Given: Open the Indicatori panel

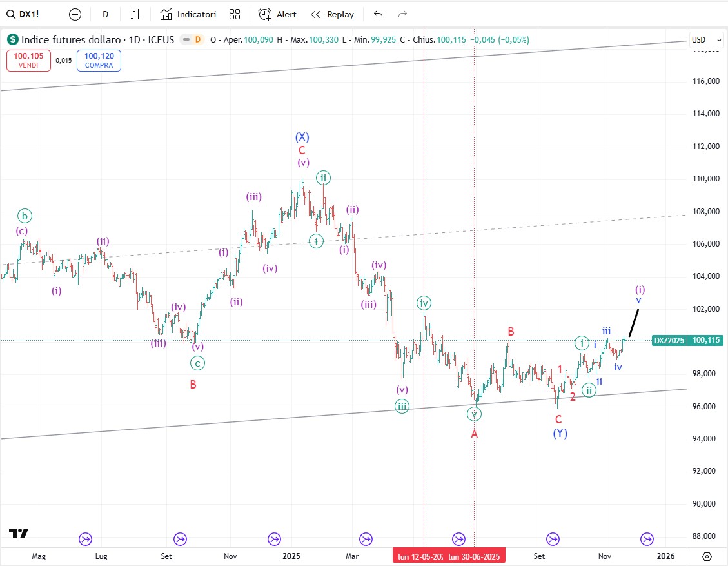Looking at the screenshot, I should click(x=188, y=14).
